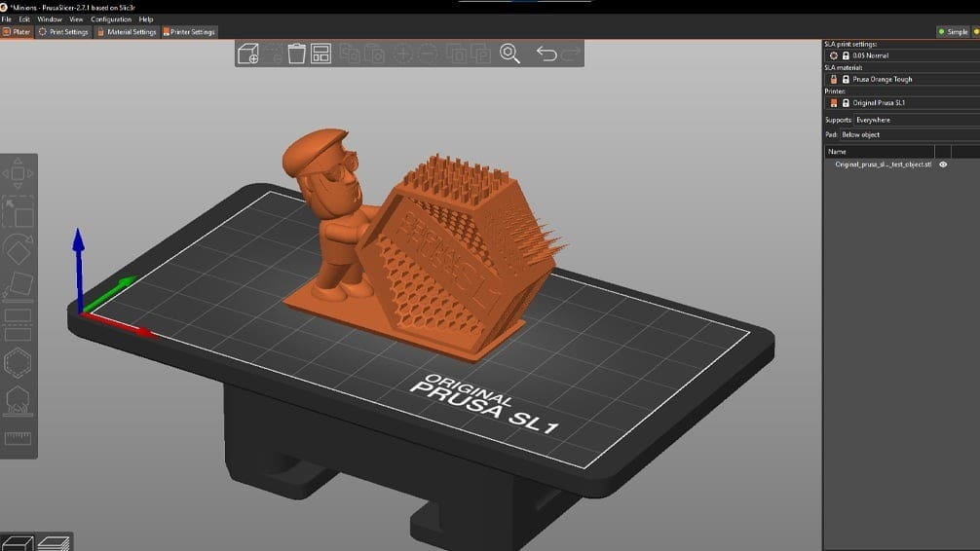The image size is (980, 551).
Task: Open SLA print settings dropdown 0.05 Normal
Action: [902, 55]
